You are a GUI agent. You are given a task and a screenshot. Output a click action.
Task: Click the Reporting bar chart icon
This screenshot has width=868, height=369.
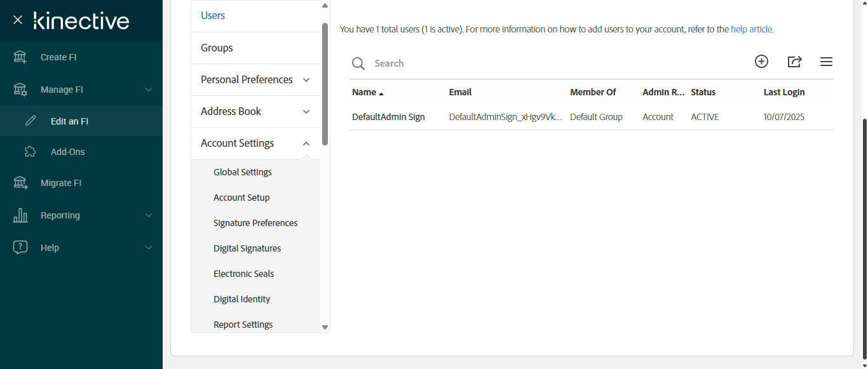coord(20,215)
